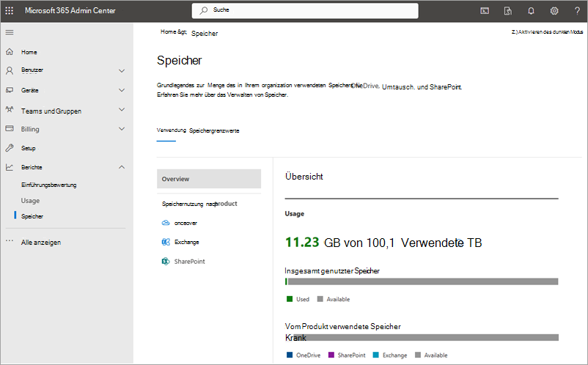Click the Speichernutzung nach product label
Image resolution: width=588 pixels, height=365 pixels.
pos(199,204)
